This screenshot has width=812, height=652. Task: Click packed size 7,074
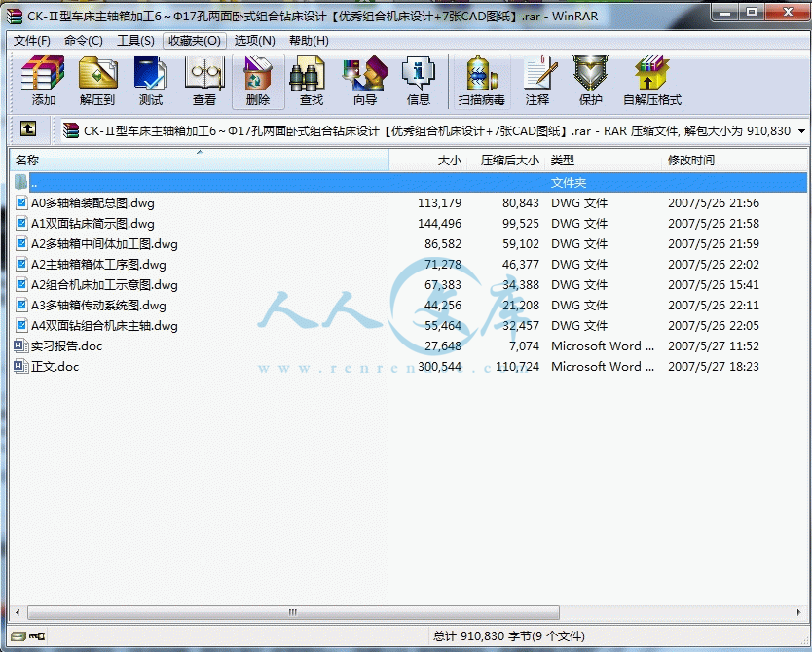(x=524, y=345)
